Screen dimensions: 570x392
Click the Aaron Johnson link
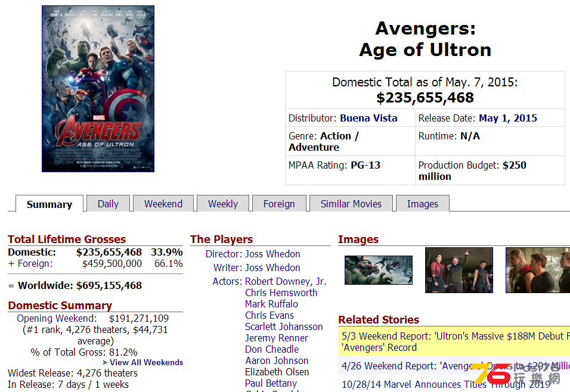click(x=277, y=360)
